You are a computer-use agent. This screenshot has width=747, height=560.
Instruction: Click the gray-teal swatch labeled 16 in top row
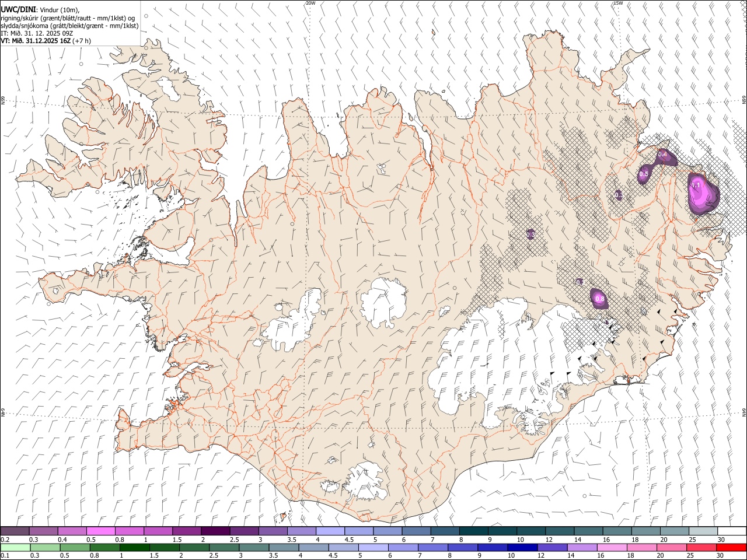click(617, 531)
